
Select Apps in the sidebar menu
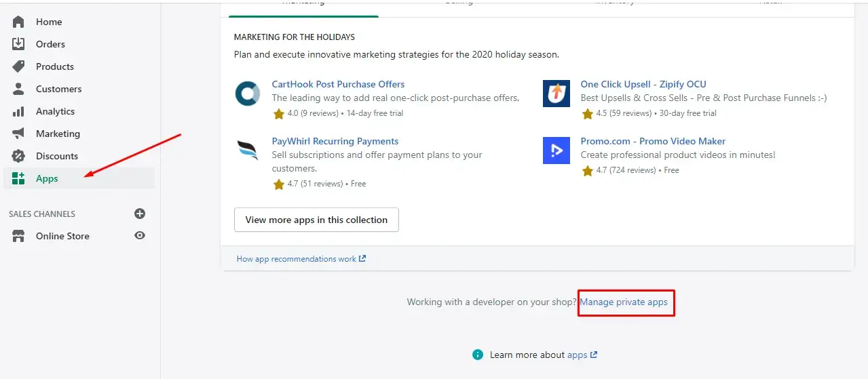(x=47, y=178)
